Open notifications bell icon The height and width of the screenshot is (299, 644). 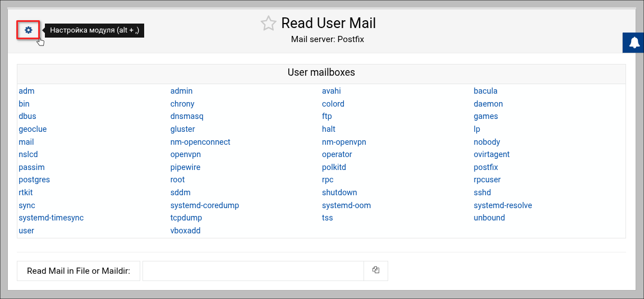634,43
